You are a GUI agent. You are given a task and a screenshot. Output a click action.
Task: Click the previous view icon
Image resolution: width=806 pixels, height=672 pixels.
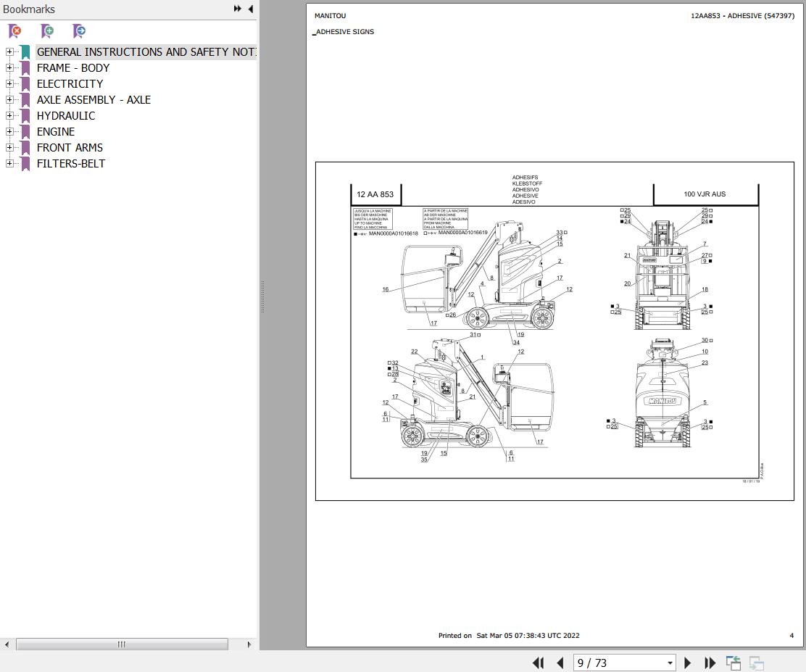[733, 663]
